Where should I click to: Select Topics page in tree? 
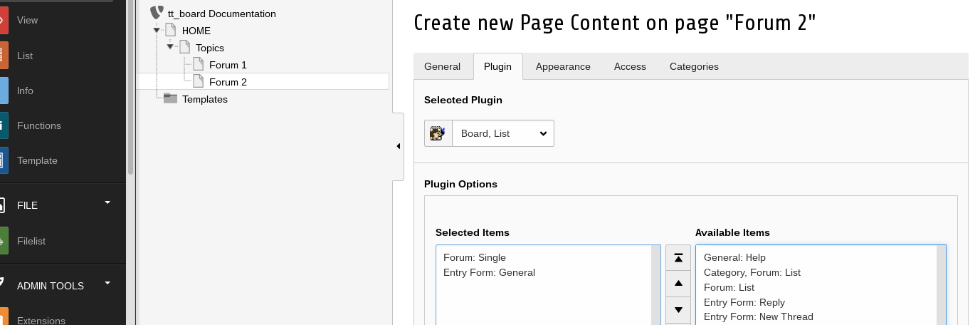[210, 48]
